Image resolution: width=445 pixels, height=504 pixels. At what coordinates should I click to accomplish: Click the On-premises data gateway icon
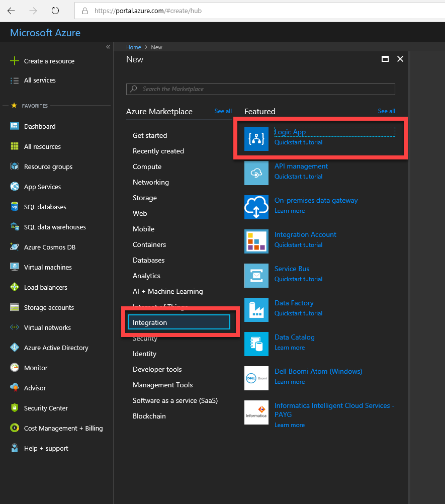coord(256,207)
